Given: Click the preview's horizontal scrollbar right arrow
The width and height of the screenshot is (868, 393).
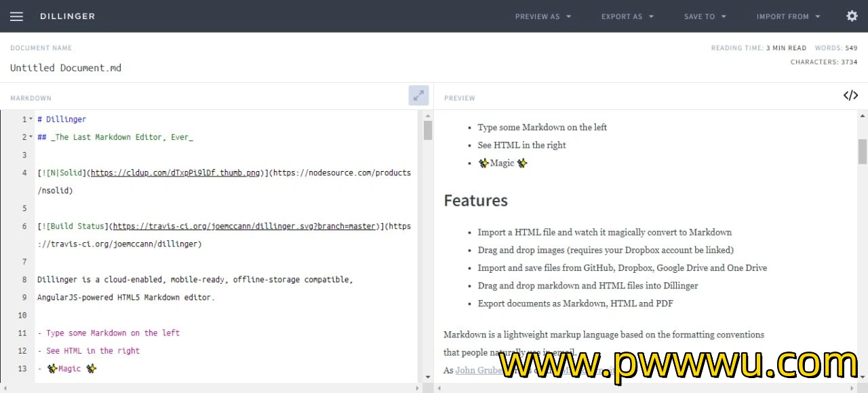Looking at the screenshot, I should click(x=852, y=388).
